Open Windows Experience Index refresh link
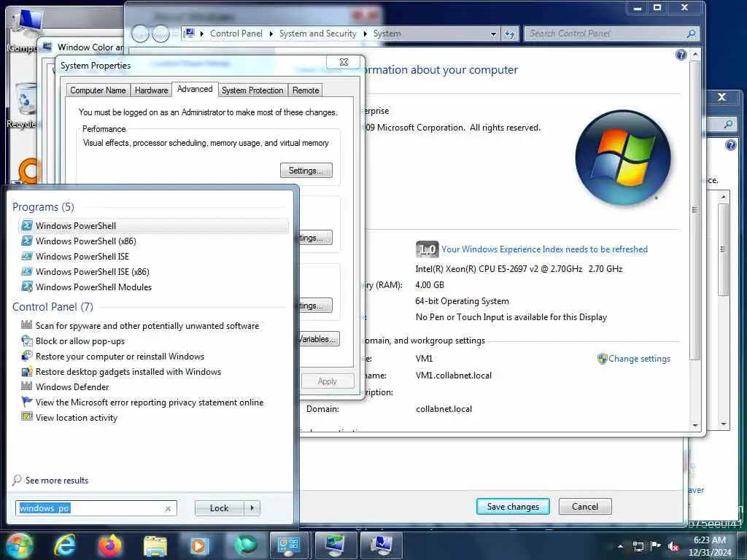This screenshot has height=560, width=747. coord(544,249)
